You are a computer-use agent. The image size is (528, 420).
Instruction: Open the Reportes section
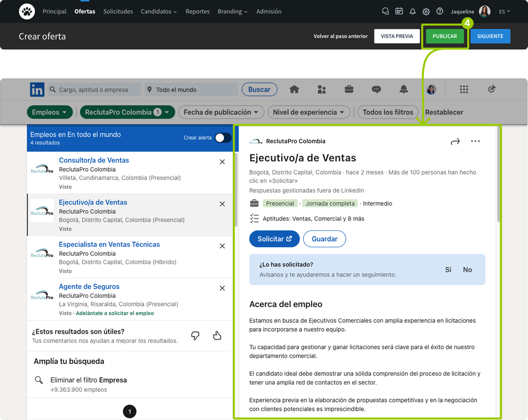[x=198, y=11]
